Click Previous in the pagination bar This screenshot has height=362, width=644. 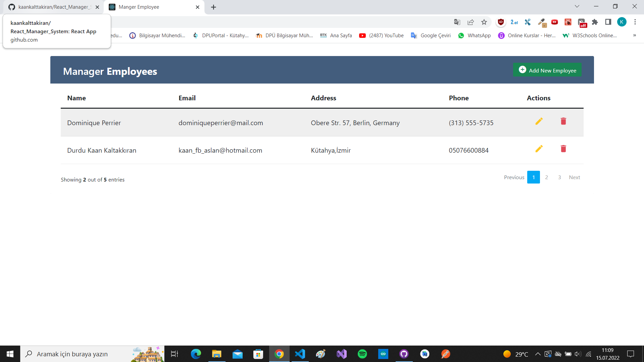click(x=514, y=177)
